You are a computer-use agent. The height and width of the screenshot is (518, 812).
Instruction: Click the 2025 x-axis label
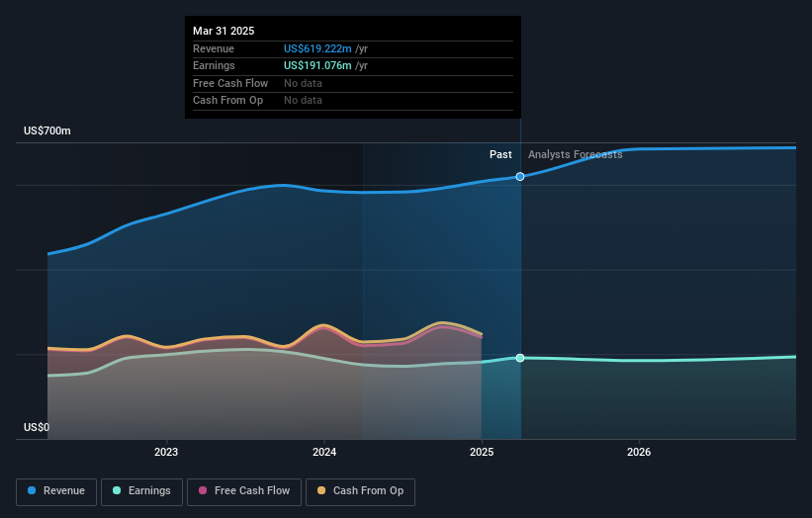tap(482, 452)
